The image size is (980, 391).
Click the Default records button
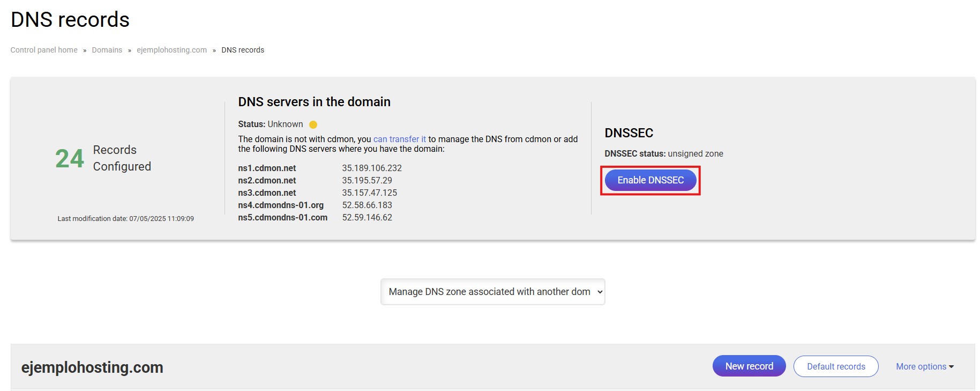835,366
